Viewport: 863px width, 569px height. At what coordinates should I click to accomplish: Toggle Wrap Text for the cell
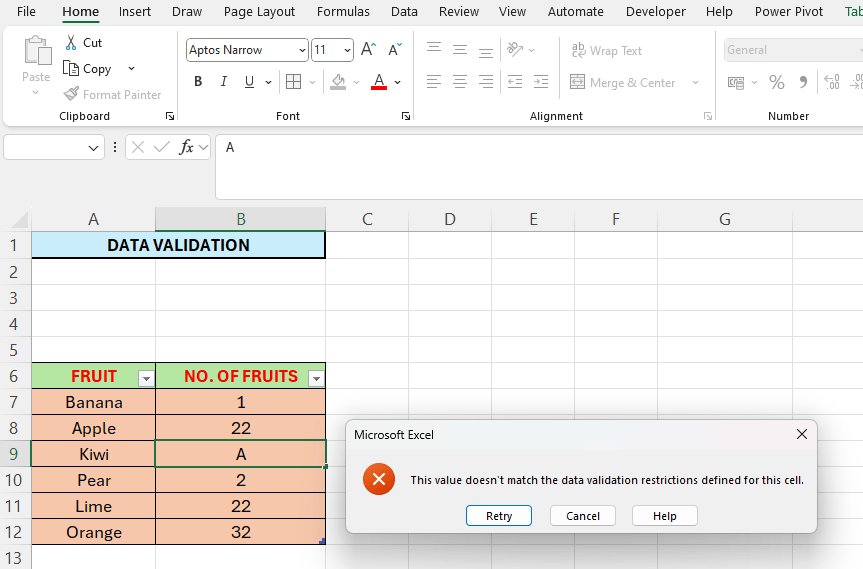(606, 50)
